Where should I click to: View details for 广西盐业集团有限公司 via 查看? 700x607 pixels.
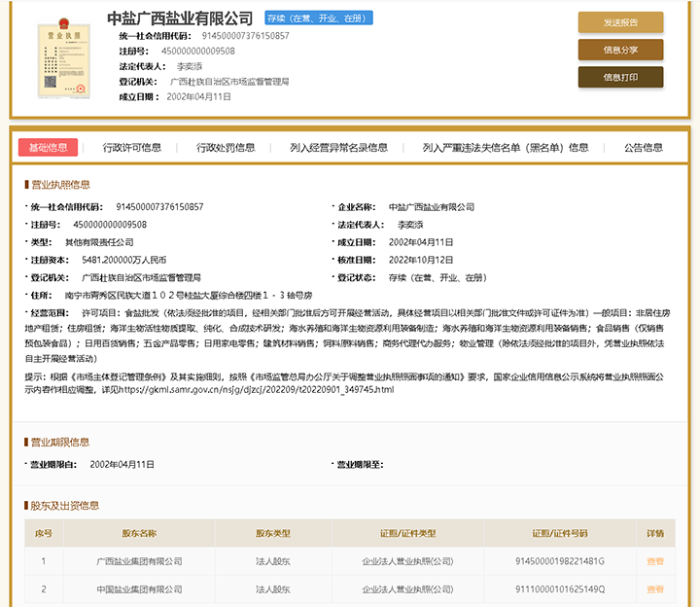(x=654, y=561)
